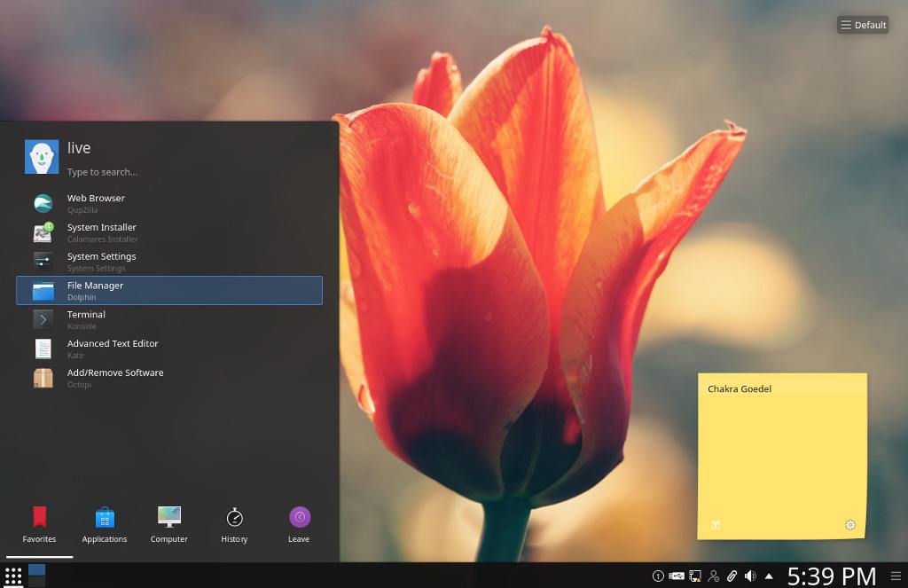
Task: Select the Leave option in the launcher
Action: coord(299,523)
